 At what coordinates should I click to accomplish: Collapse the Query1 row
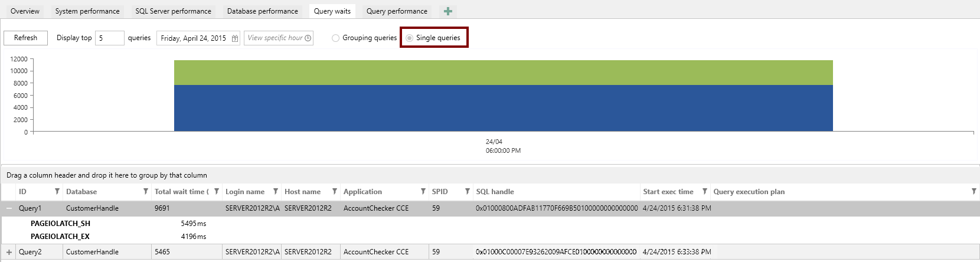point(9,208)
